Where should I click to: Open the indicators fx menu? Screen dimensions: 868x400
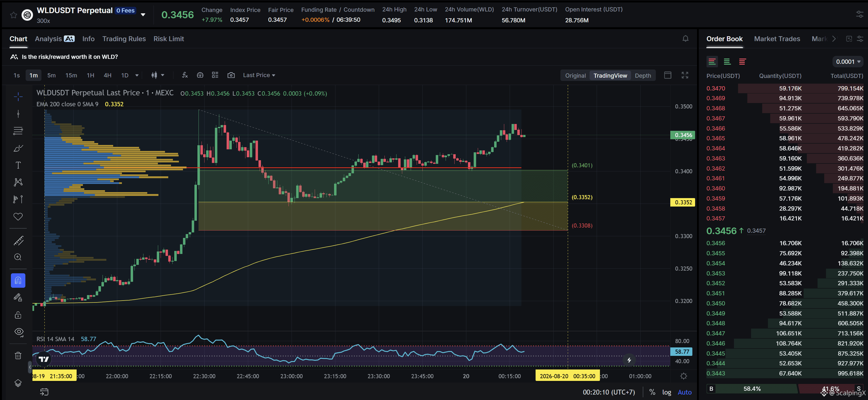185,75
